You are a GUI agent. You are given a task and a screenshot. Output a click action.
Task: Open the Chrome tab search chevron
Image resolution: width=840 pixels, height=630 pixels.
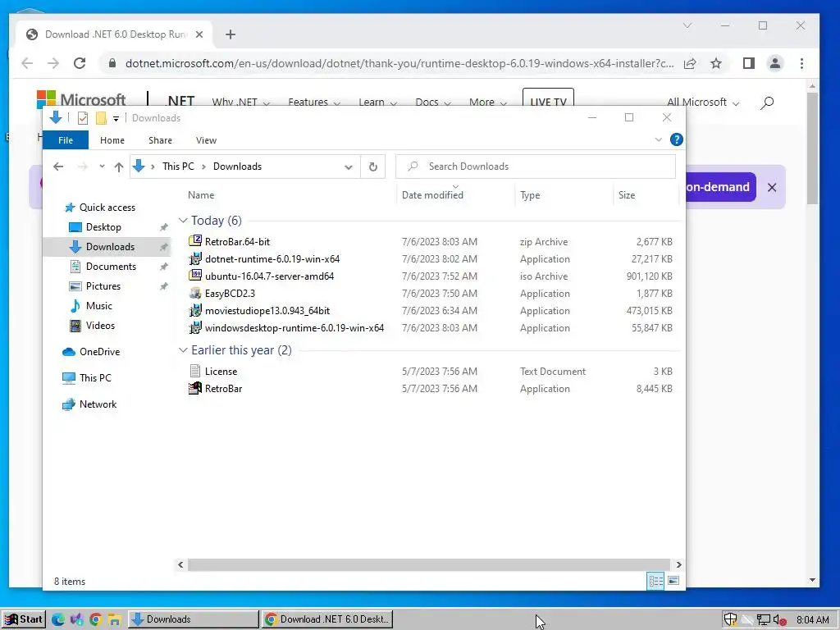(x=687, y=25)
